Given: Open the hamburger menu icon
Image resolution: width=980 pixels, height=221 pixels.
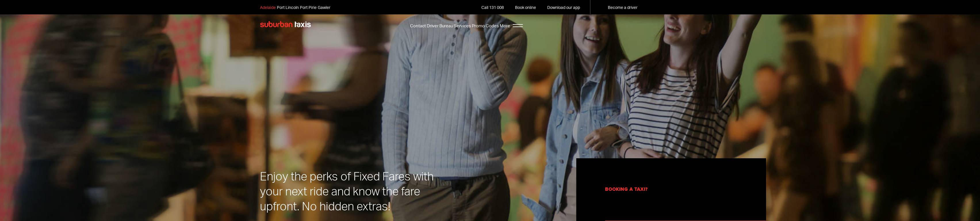Looking at the screenshot, I should (517, 26).
